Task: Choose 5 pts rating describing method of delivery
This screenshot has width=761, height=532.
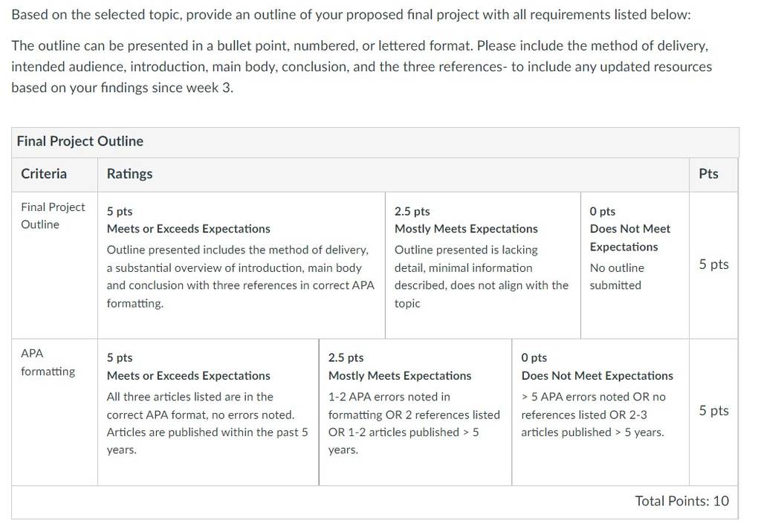Action: point(242,265)
